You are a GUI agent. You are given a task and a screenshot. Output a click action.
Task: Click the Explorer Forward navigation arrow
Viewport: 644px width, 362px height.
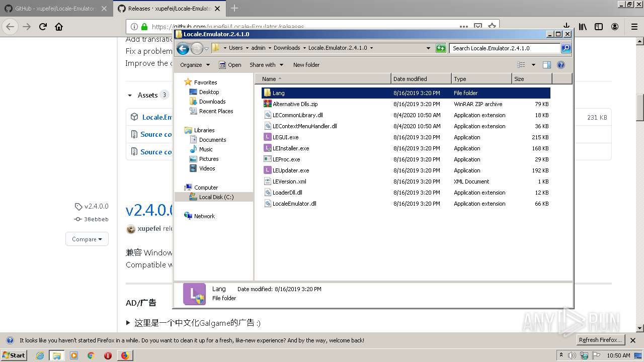[197, 48]
